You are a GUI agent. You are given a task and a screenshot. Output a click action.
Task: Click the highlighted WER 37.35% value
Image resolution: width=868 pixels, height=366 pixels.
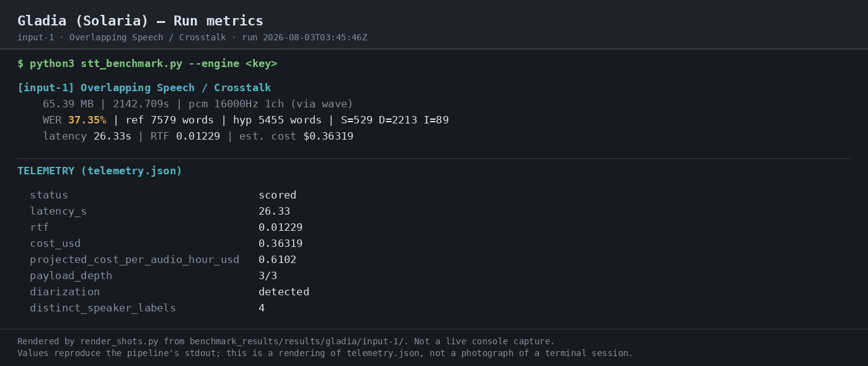pos(87,120)
